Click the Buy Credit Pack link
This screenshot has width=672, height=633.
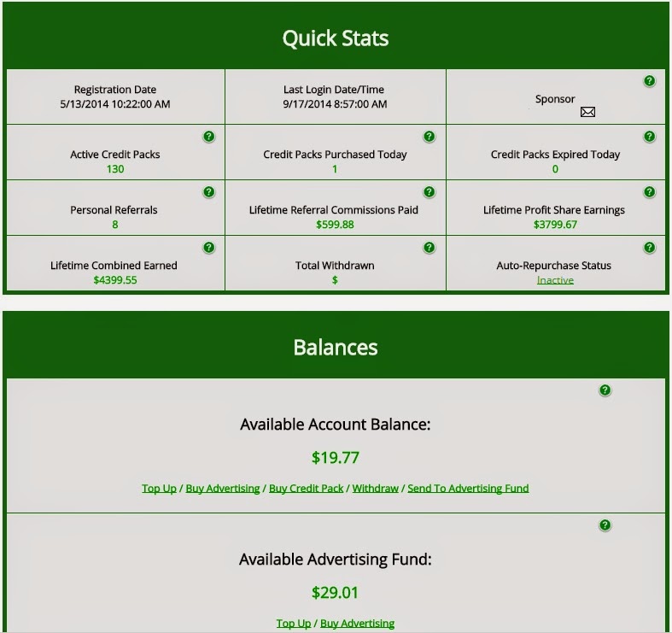(306, 489)
